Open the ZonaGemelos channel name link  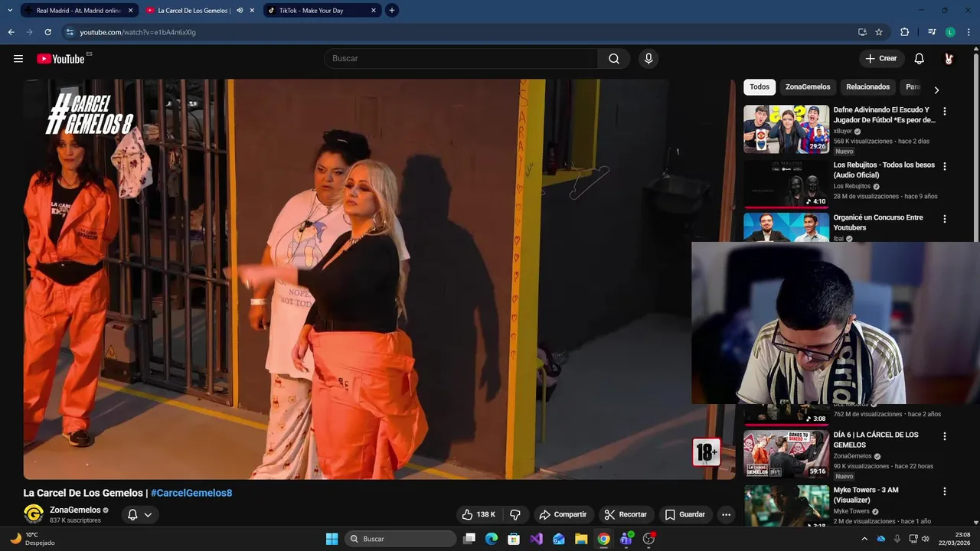(75, 510)
